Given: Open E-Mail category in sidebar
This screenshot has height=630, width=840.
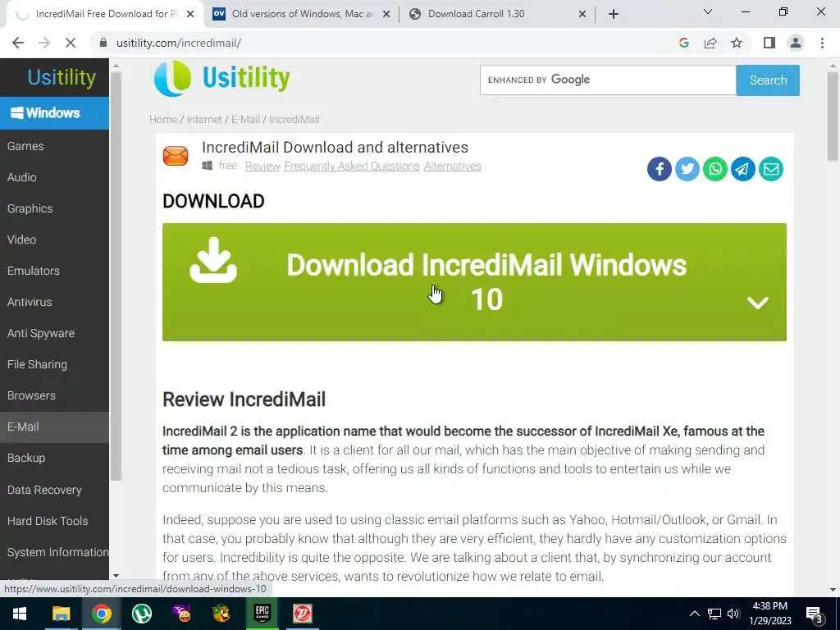Looking at the screenshot, I should (x=54, y=427).
